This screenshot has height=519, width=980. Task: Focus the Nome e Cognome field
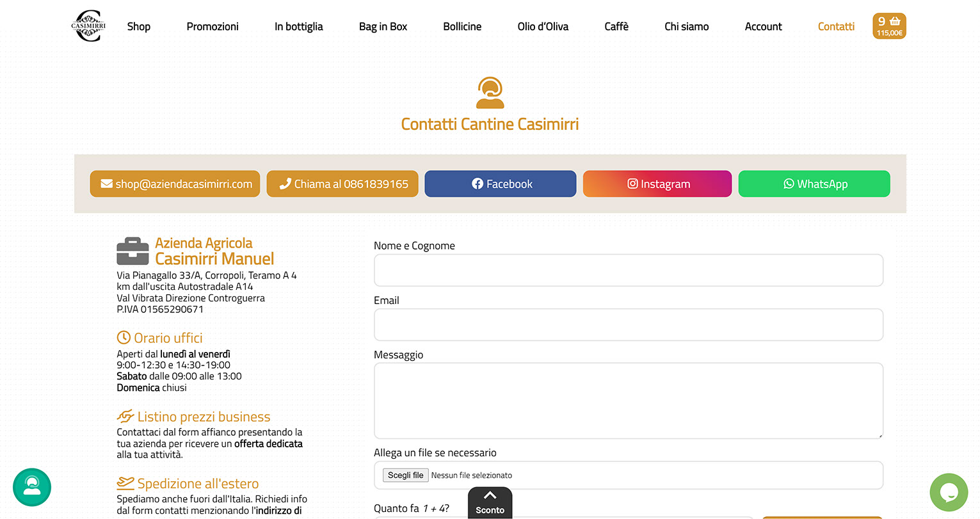pos(629,270)
